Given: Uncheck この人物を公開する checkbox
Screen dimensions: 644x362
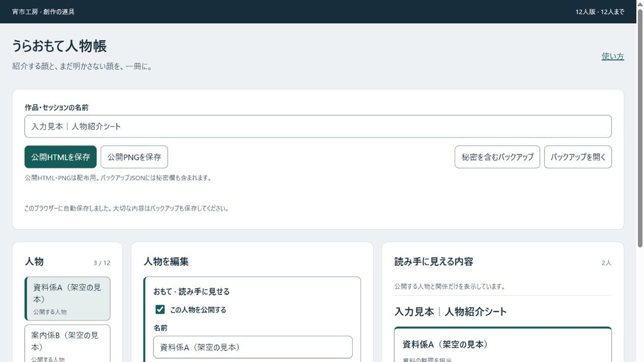Looking at the screenshot, I should pyautogui.click(x=160, y=309).
